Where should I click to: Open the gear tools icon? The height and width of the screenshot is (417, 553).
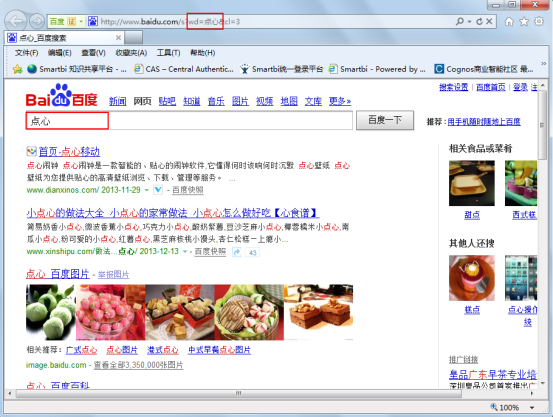pyautogui.click(x=539, y=22)
